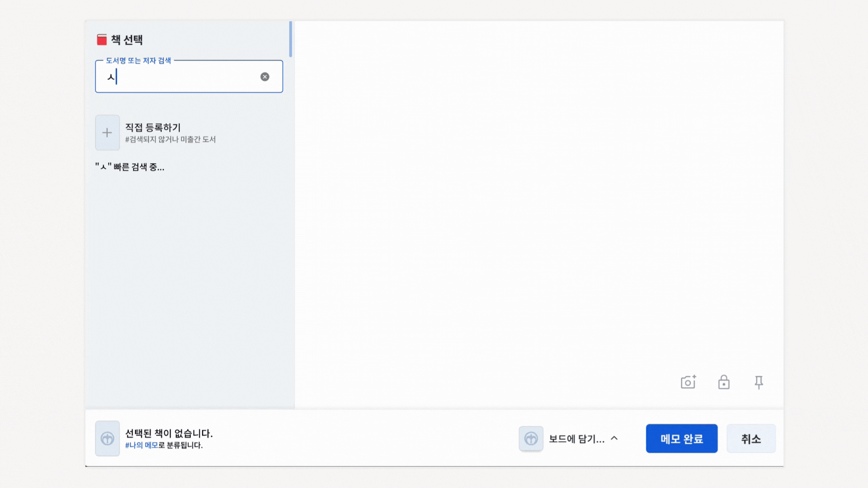This screenshot has width=868, height=488.
Task: Click the plus icon for manual registration
Action: [x=107, y=132]
